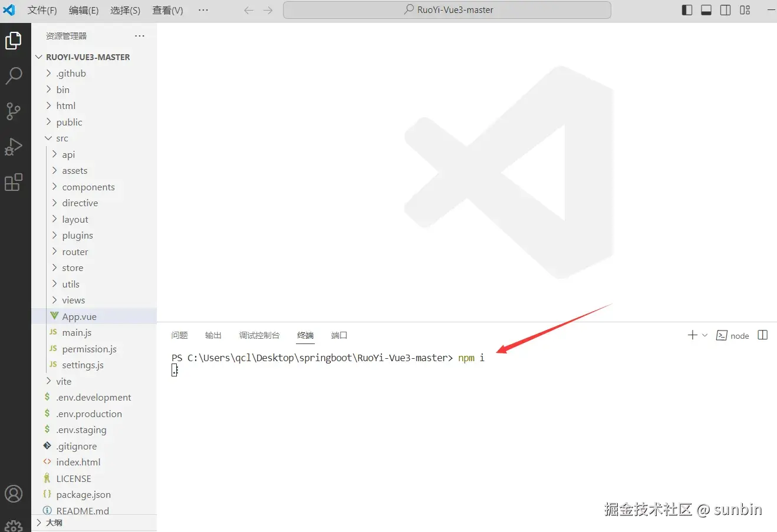Expand the vite folder

click(94, 381)
